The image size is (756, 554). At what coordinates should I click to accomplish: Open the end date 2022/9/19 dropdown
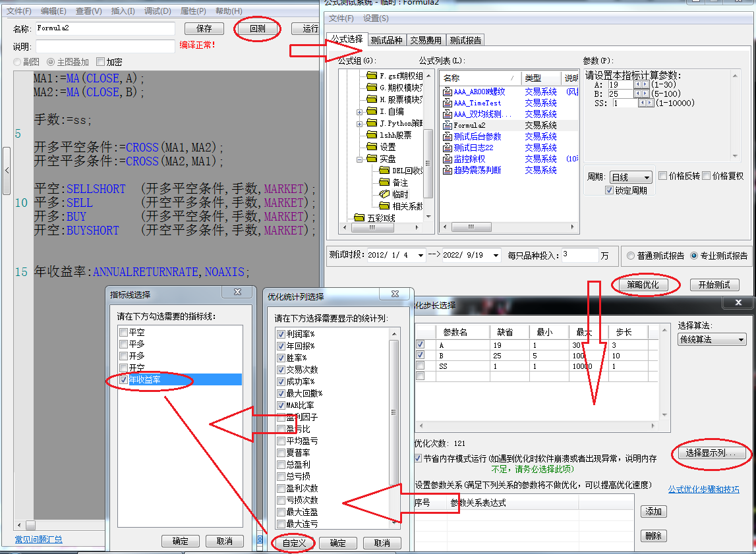(x=496, y=256)
